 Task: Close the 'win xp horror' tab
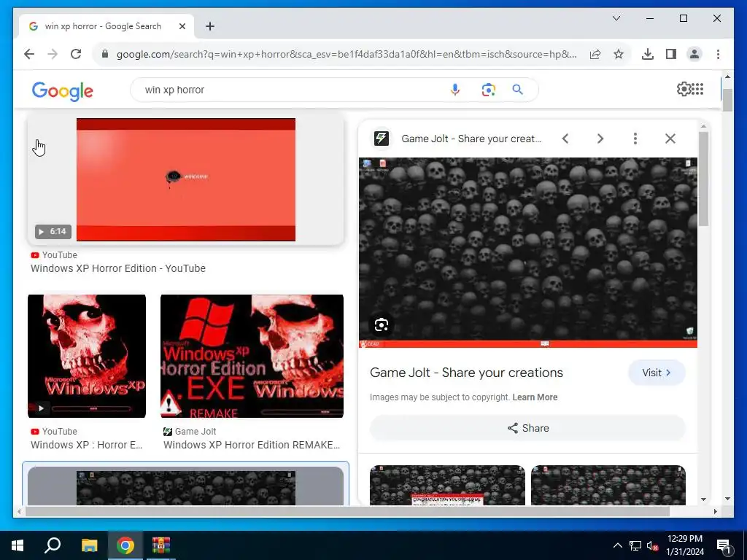[x=182, y=26]
